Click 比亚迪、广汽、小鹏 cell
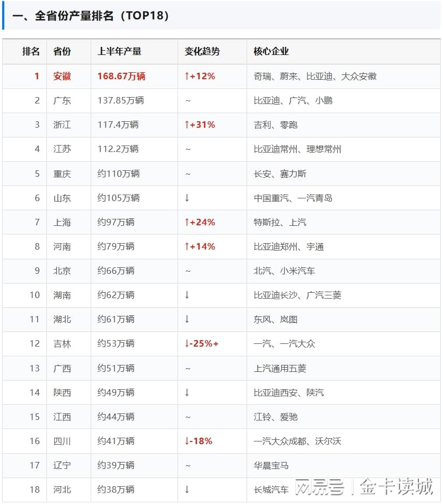Image resolution: width=443 pixels, height=504 pixels. [x=293, y=101]
